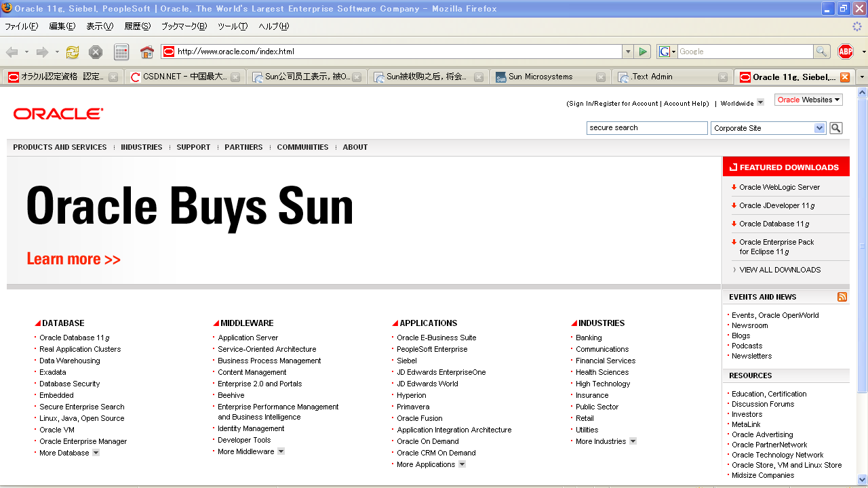Click View All Downloads
This screenshot has height=488, width=868.
pyautogui.click(x=780, y=270)
